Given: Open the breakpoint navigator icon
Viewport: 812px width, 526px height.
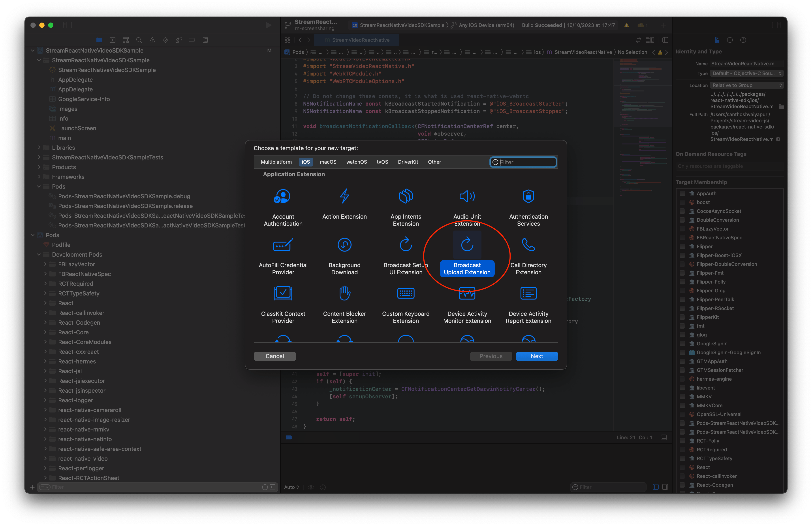Looking at the screenshot, I should (x=192, y=40).
